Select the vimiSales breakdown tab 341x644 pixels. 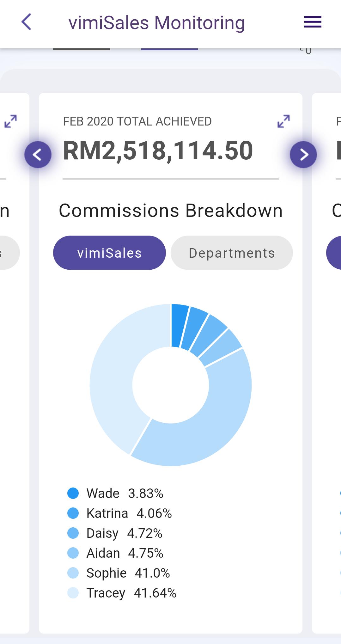(109, 253)
